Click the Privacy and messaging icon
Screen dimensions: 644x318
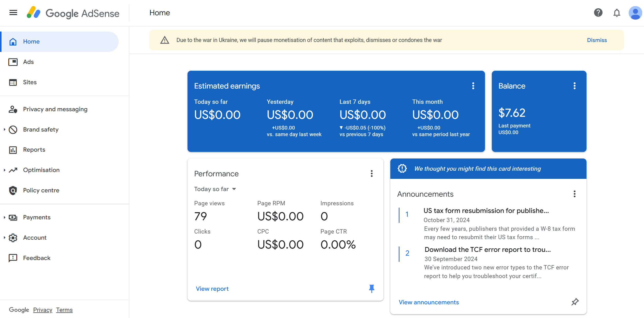click(x=13, y=109)
